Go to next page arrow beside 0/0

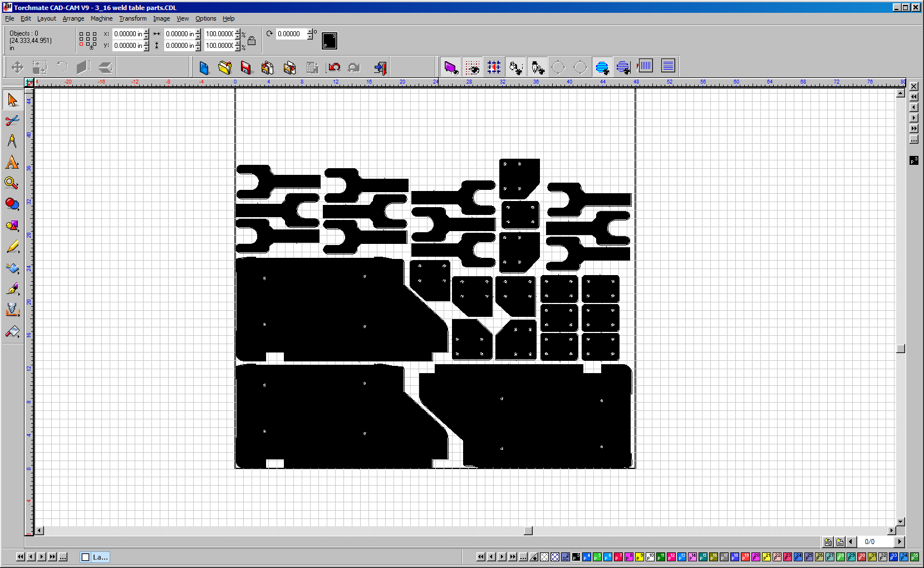pyautogui.click(x=900, y=542)
